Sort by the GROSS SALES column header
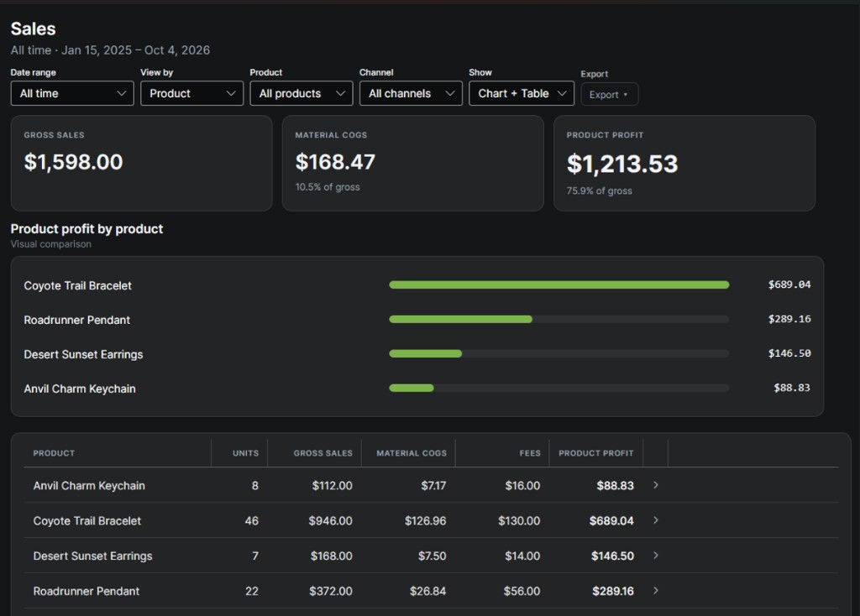The height and width of the screenshot is (616, 860). pyautogui.click(x=322, y=453)
